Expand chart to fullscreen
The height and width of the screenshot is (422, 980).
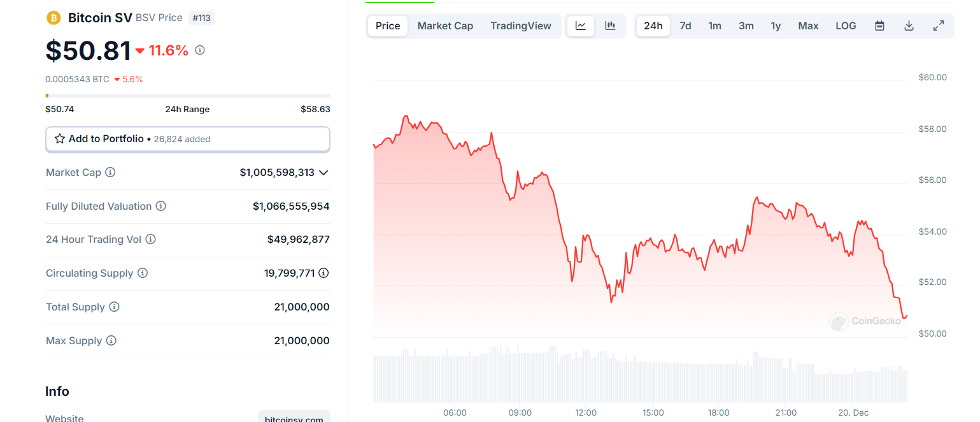[x=939, y=26]
